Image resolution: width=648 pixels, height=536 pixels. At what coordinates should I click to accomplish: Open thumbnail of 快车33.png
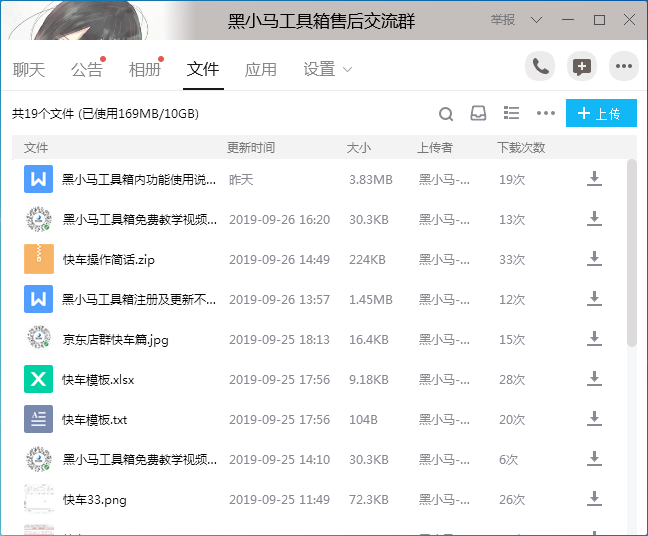tap(38, 499)
